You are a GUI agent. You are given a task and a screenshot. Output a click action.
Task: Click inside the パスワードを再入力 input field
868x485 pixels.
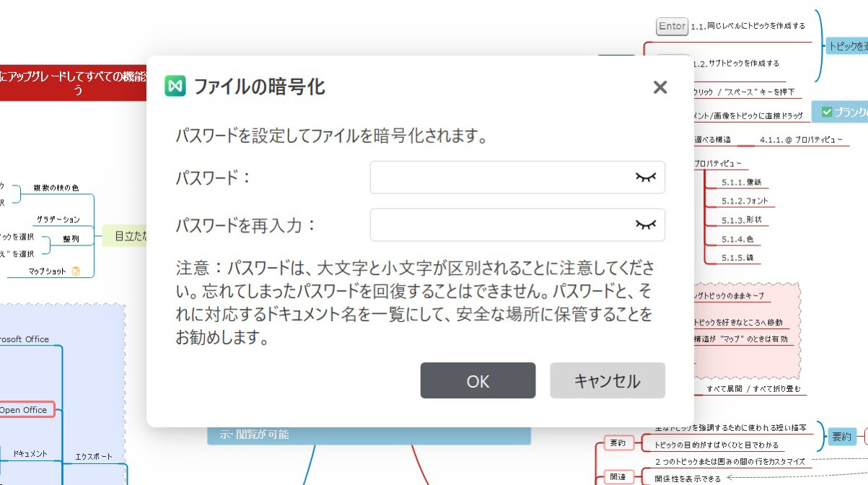505,224
